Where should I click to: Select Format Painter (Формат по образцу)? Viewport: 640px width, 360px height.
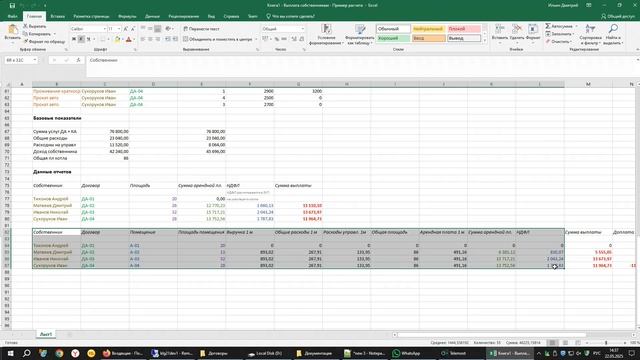[x=44, y=41]
